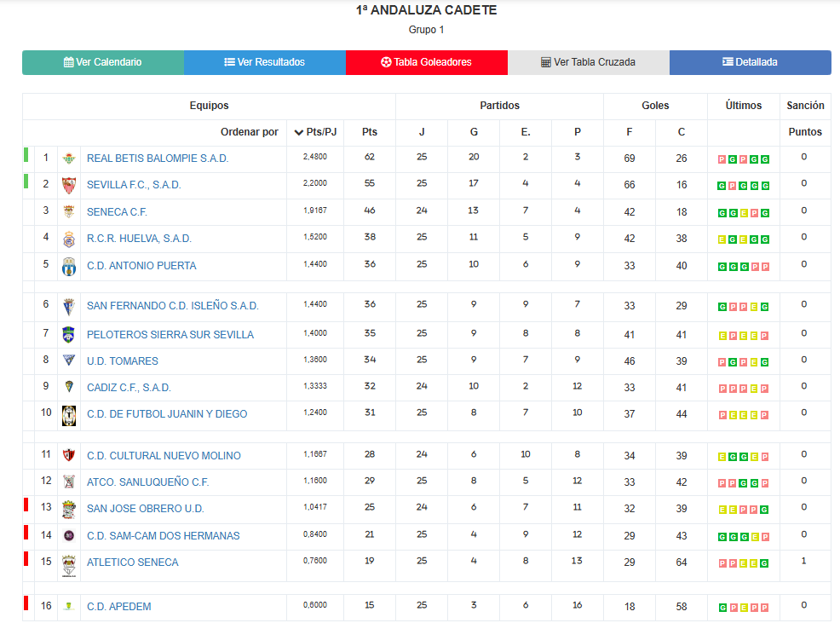Click Antonio Puerta last recent result badge
840x623 pixels.
pos(765,267)
